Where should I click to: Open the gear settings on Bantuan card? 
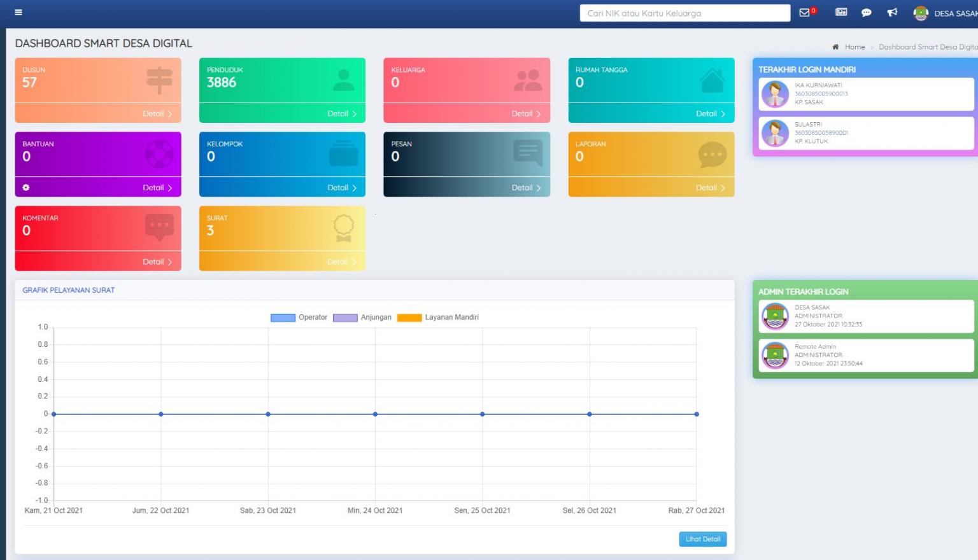(x=26, y=188)
